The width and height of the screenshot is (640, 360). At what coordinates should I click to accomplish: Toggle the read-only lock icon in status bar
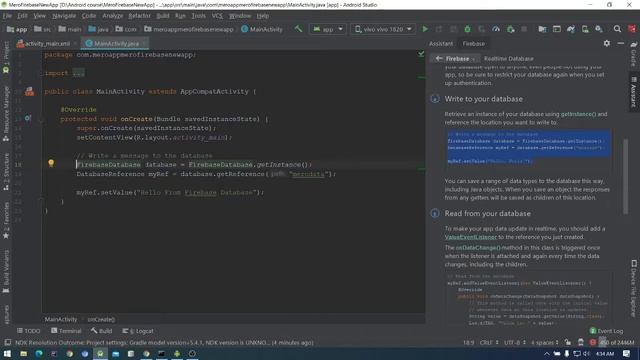[568, 342]
